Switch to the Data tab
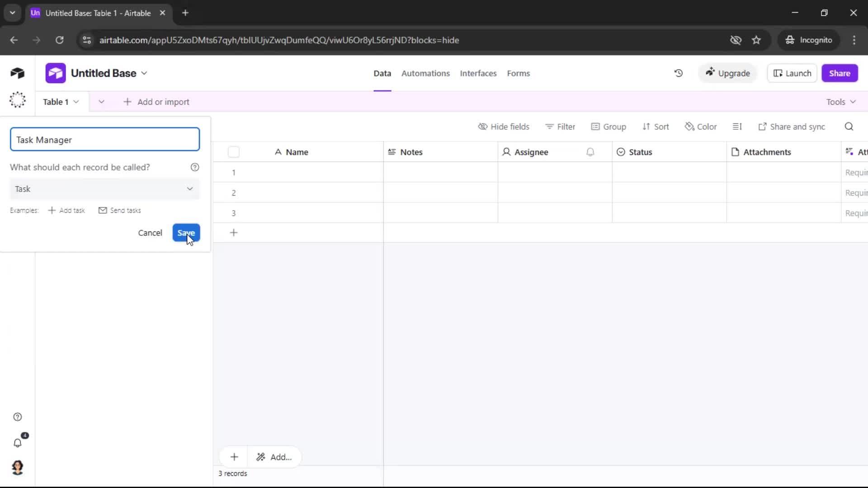 point(382,73)
